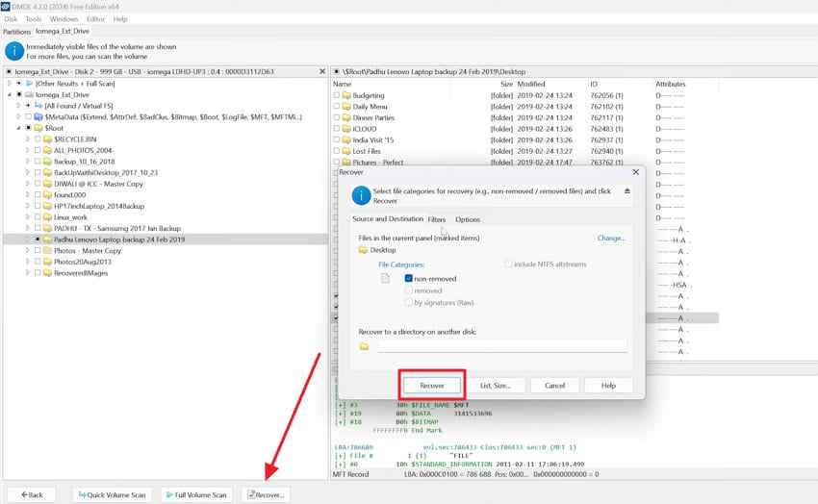Click the Change... link
Viewport: 818px width, 504px height.
click(611, 239)
